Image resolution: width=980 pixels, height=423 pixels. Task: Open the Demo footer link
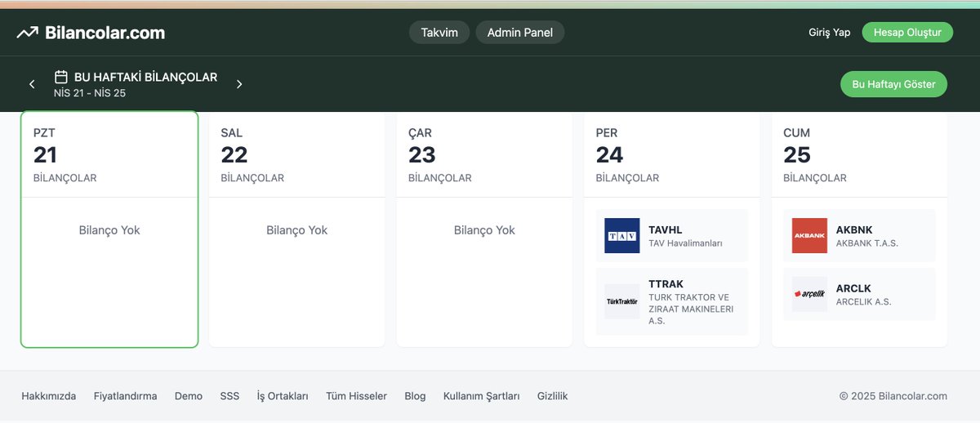point(189,396)
